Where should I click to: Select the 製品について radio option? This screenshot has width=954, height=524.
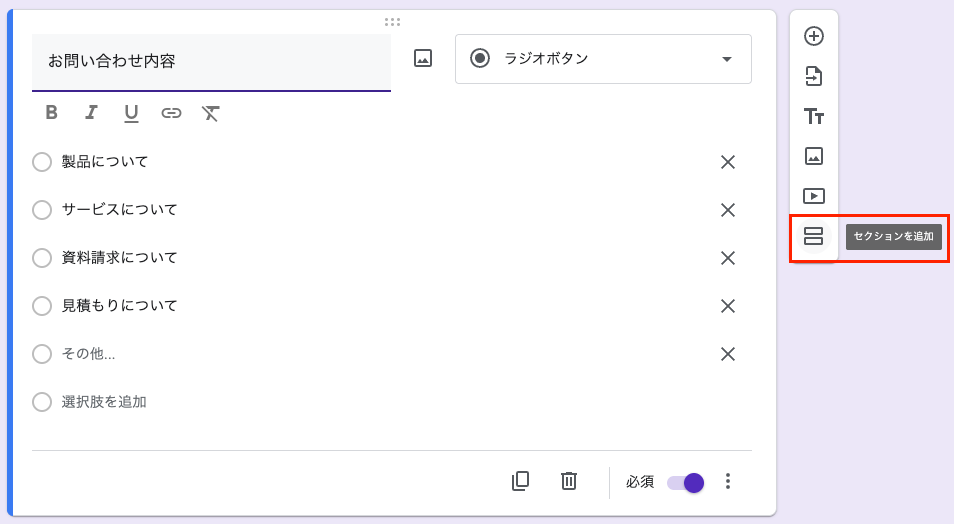(42, 162)
